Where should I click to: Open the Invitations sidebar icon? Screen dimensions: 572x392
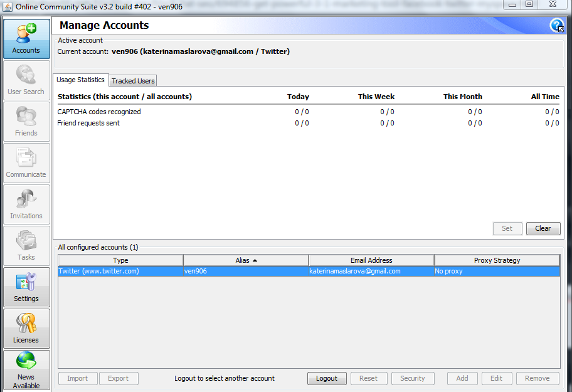(x=26, y=204)
